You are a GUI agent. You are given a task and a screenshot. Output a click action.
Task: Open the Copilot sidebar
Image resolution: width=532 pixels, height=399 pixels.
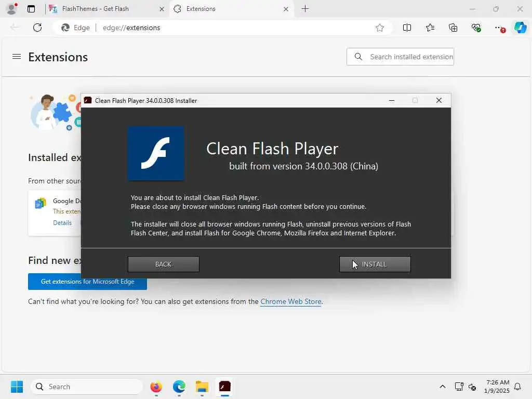pyautogui.click(x=520, y=28)
